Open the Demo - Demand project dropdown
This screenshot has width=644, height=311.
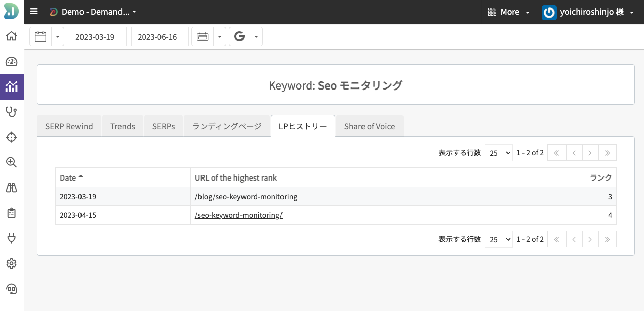coord(93,12)
